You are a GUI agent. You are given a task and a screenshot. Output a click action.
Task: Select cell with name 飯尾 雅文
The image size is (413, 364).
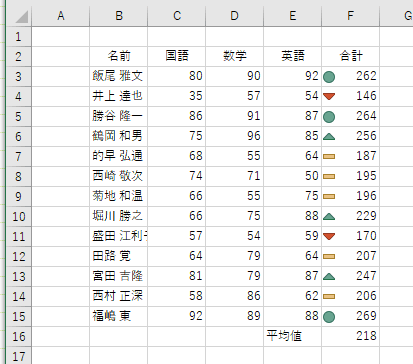(x=119, y=76)
